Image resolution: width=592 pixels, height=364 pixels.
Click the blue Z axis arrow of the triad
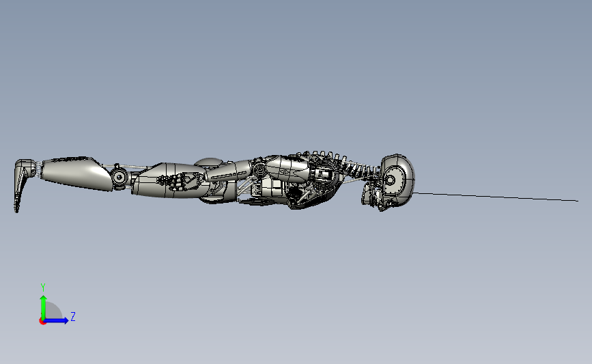[x=56, y=320]
